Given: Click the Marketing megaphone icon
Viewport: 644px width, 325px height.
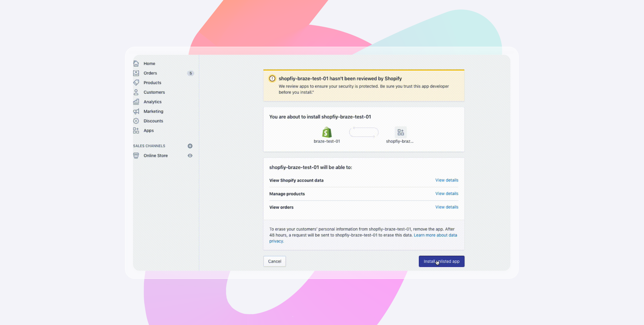Looking at the screenshot, I should 136,111.
